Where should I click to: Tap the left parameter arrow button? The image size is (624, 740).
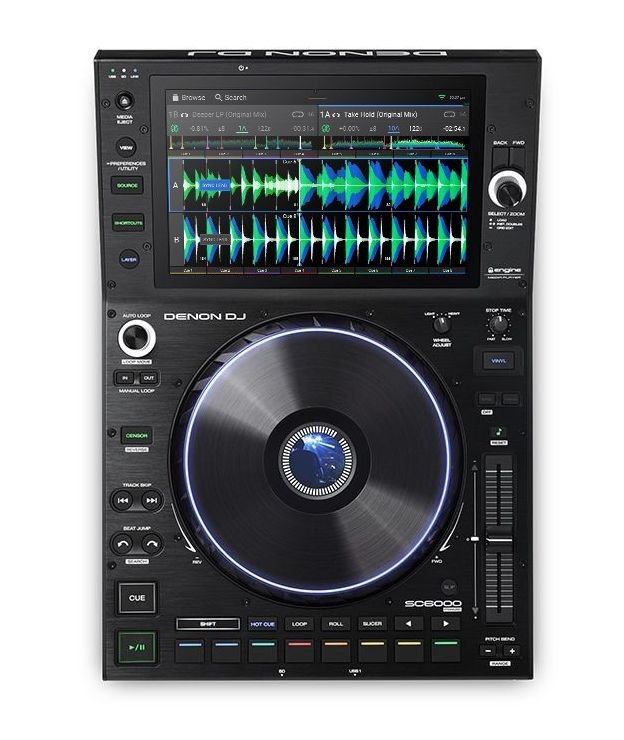pos(409,624)
